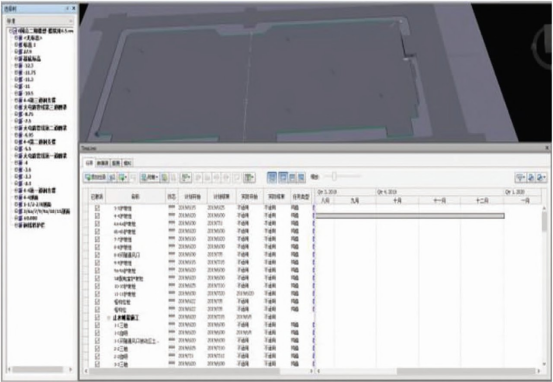Click the Status (状态) column header
Screen dimensions: 553x382
coord(171,196)
